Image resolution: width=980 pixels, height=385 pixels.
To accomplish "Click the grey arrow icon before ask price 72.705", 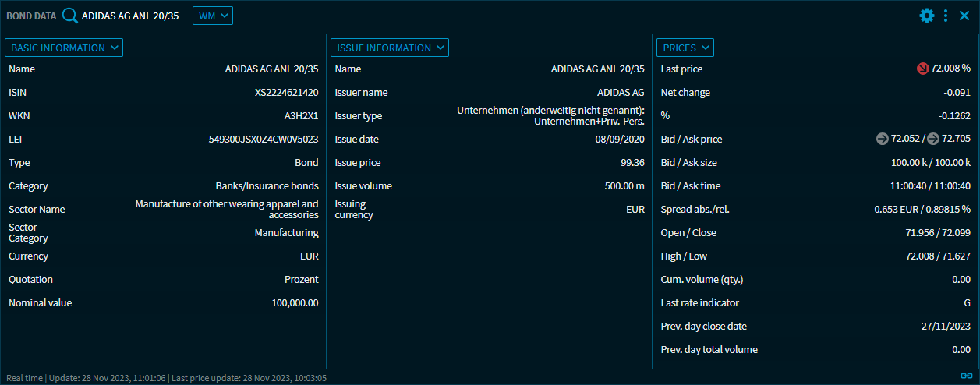I will tap(933, 140).
